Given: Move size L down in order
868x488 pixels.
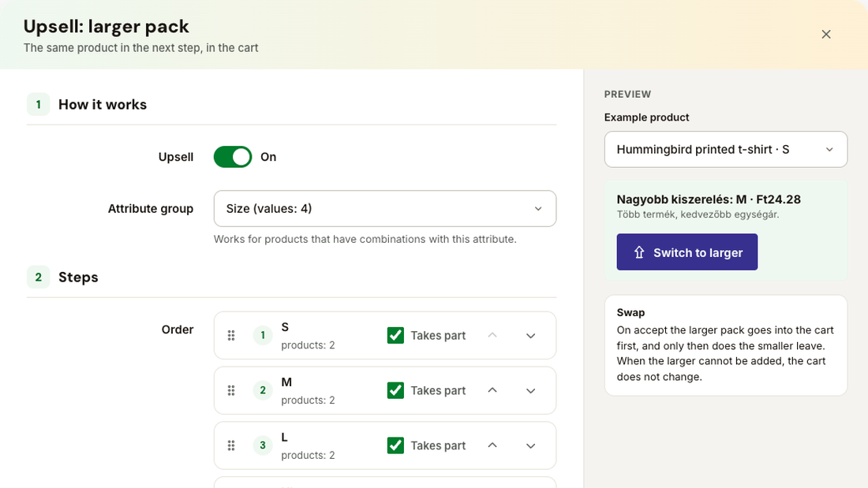Looking at the screenshot, I should [x=530, y=445].
